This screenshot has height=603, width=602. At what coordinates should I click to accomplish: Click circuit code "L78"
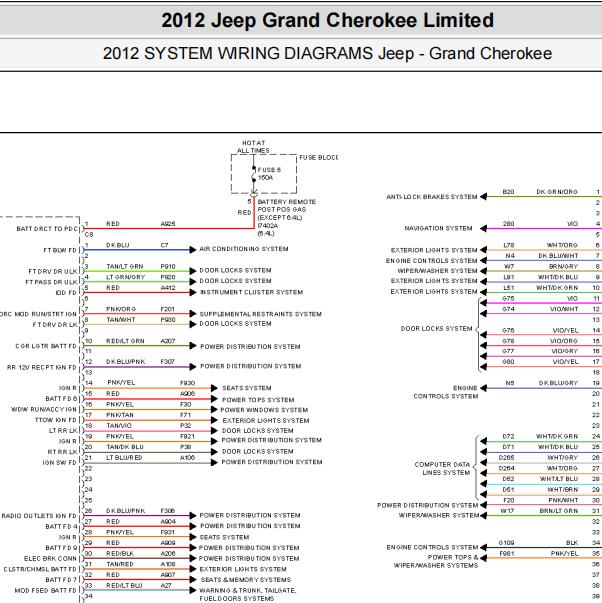click(x=509, y=245)
